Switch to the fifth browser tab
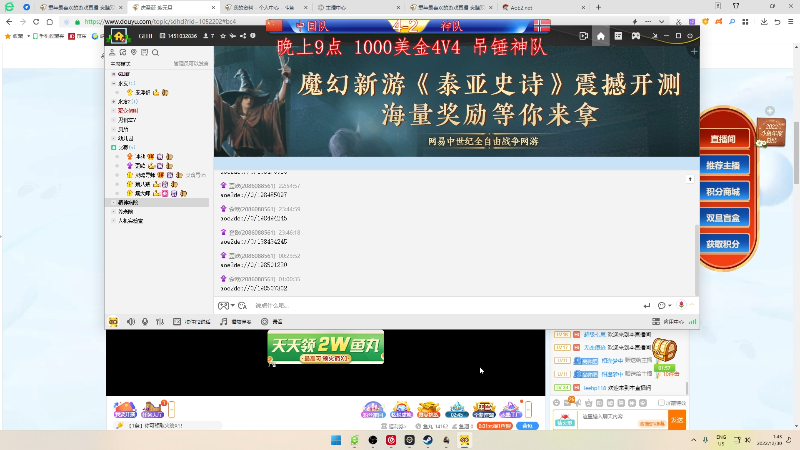Viewport: 800px width, 450px height. click(x=451, y=7)
